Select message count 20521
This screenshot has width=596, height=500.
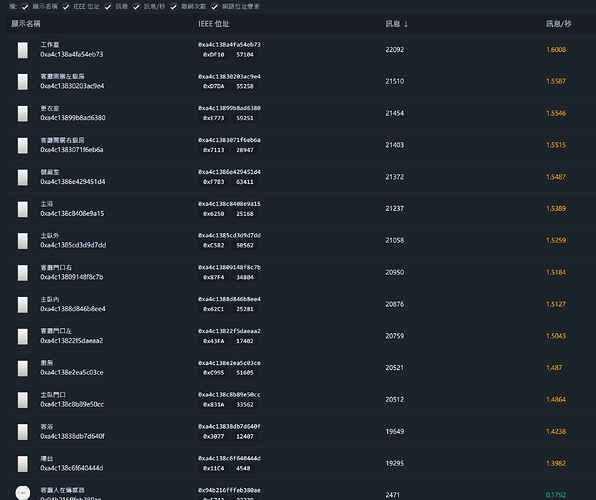[395, 368]
